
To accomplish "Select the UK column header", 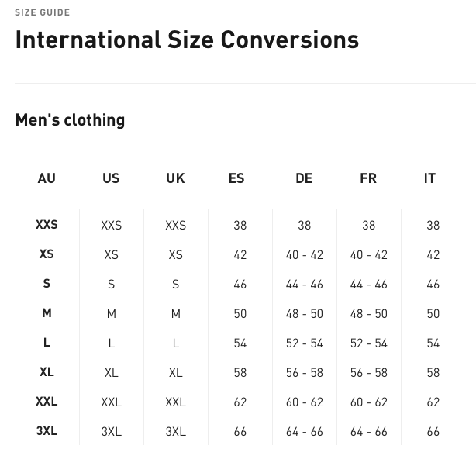I will pos(175,178).
